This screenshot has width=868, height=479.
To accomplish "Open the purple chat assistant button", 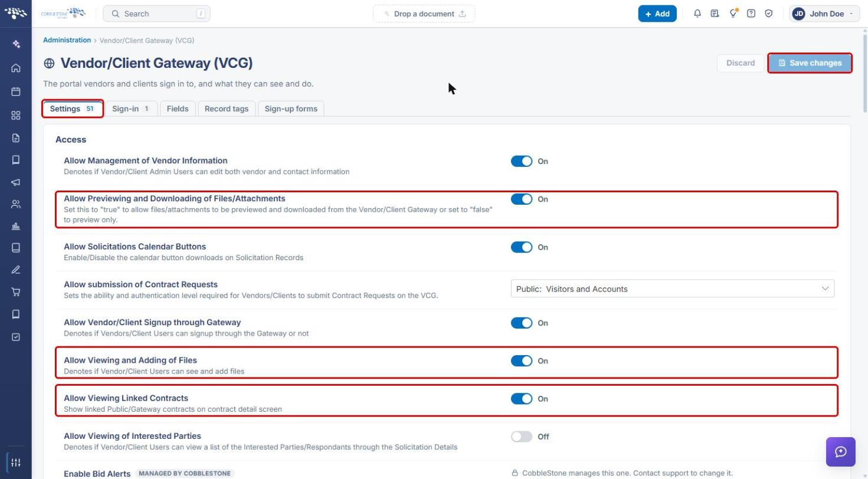I will [841, 452].
